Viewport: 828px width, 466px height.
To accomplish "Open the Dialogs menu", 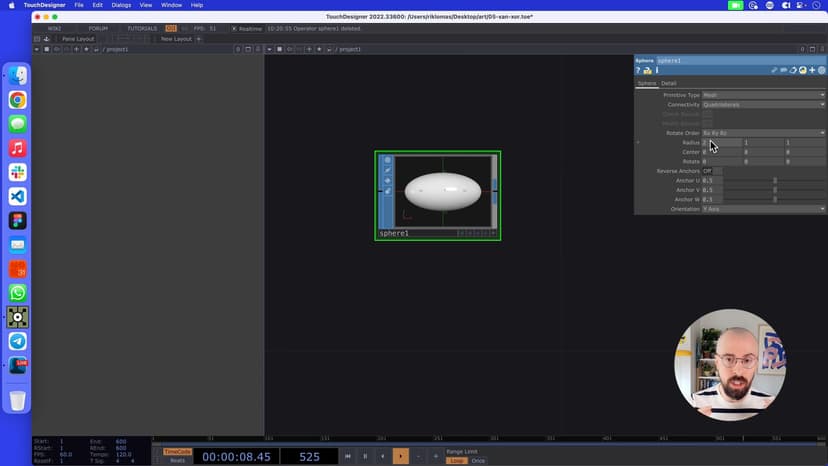I will coord(121,5).
